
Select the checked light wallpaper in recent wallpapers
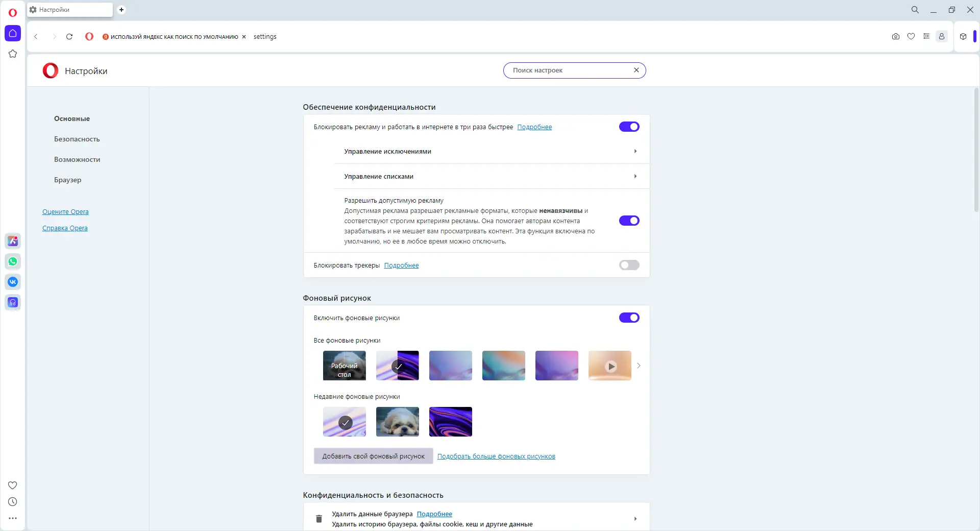click(345, 422)
